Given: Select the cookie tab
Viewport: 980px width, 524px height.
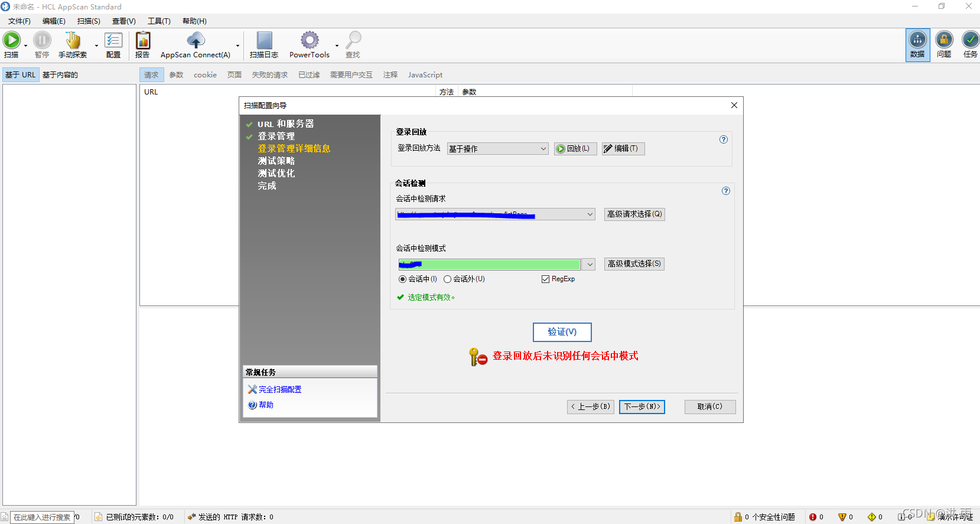Looking at the screenshot, I should pos(205,75).
